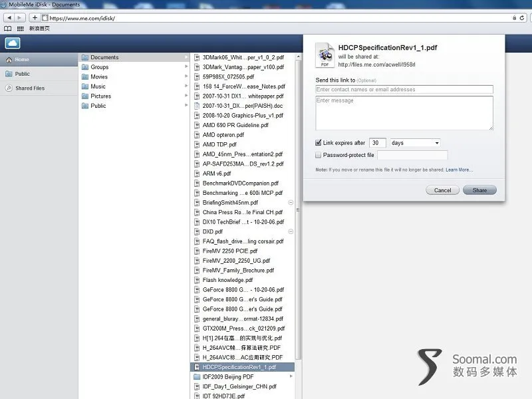Click file icon beside Flash knowledge.pdf

[196, 280]
